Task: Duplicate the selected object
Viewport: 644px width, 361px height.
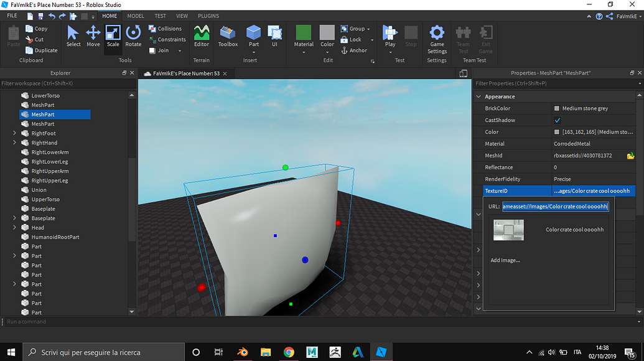Action: coord(41,50)
